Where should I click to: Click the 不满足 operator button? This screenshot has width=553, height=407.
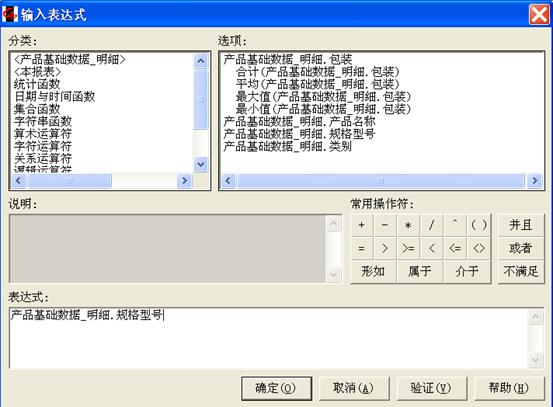521,271
